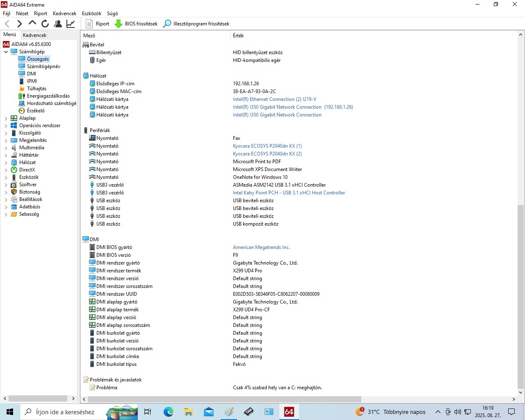The height and width of the screenshot is (420, 525).
Task: Collapse the Számítógép tree node
Action: (x=6, y=52)
